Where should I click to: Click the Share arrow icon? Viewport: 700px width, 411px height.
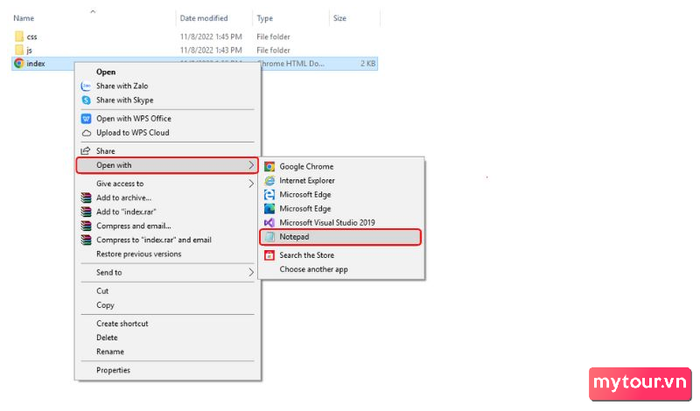(x=86, y=151)
